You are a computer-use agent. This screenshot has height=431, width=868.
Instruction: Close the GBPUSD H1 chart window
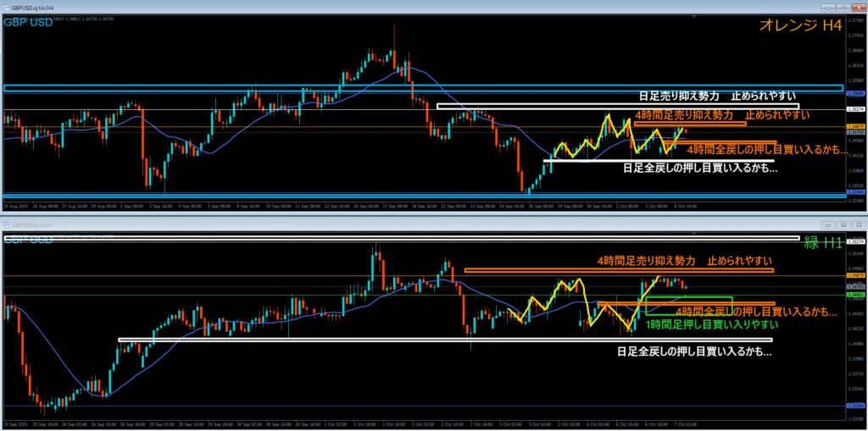pyautogui.click(x=858, y=225)
